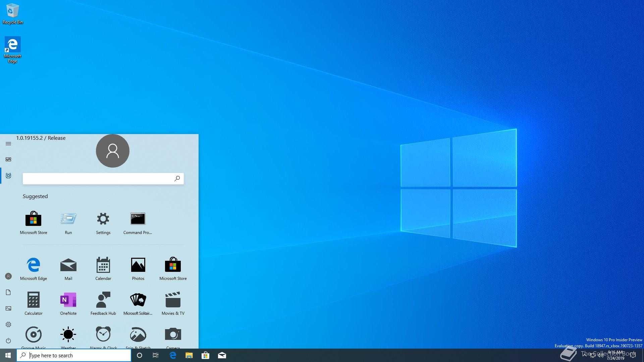Open the Calendar app
This screenshot has height=362, width=644.
(x=103, y=269)
